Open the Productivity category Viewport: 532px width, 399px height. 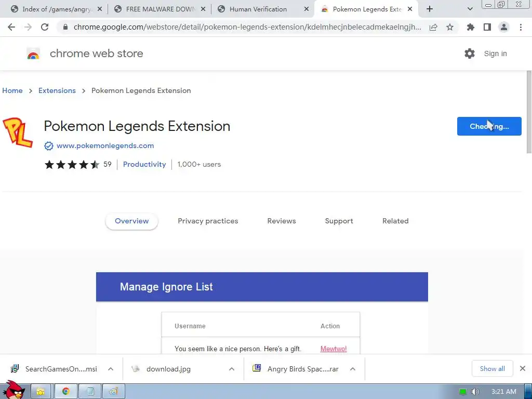[144, 164]
